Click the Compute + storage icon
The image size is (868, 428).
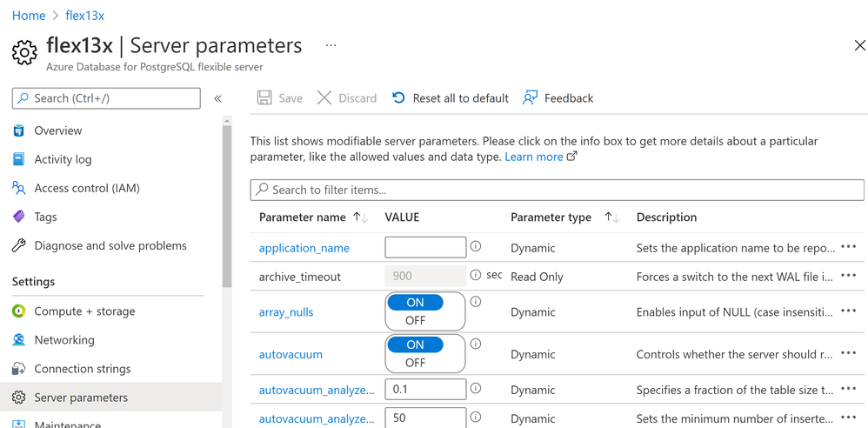19,311
